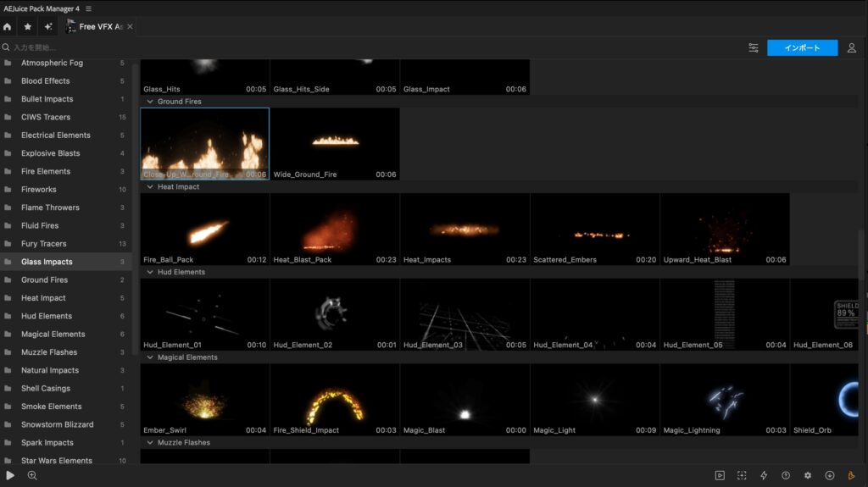This screenshot has width=868, height=487.
Task: Click the blue Import button
Action: pos(802,47)
